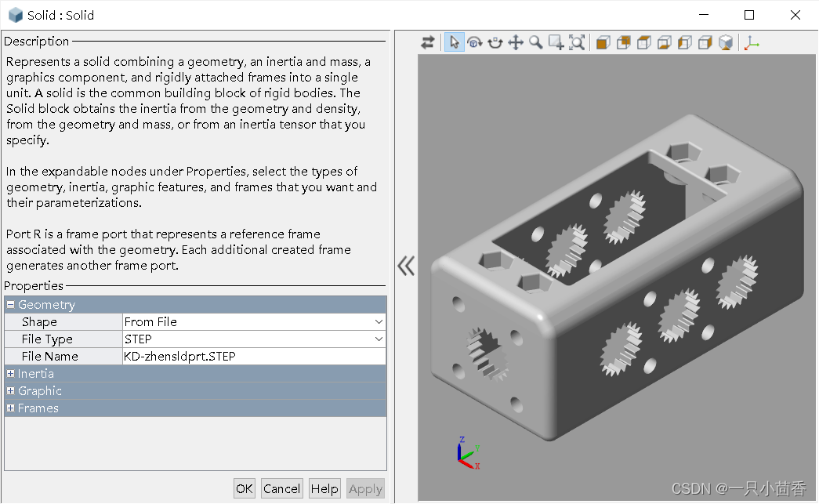Select the Pan tool
The image size is (819, 504).
click(516, 42)
